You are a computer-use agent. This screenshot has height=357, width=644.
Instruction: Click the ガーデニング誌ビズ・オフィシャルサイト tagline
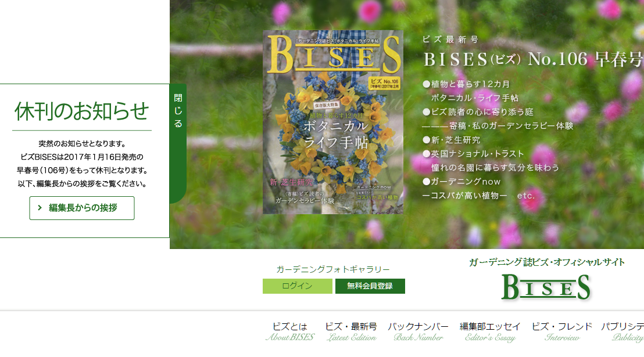547,262
